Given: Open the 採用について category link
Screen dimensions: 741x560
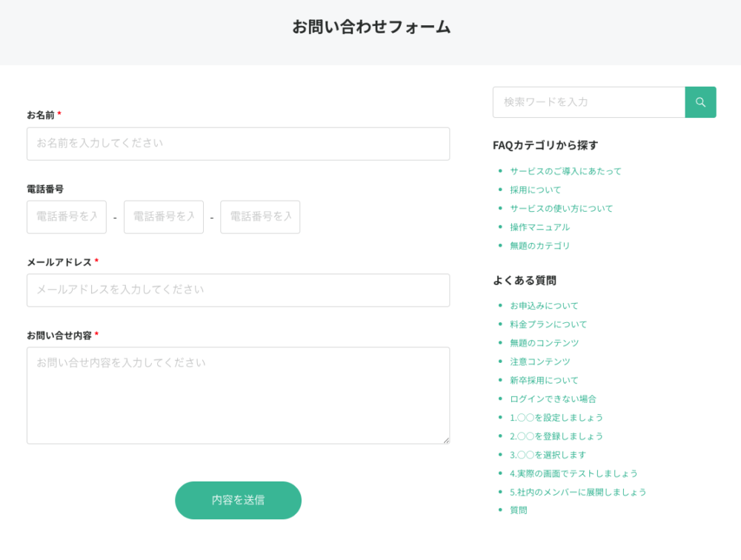Looking at the screenshot, I should pyautogui.click(x=535, y=190).
